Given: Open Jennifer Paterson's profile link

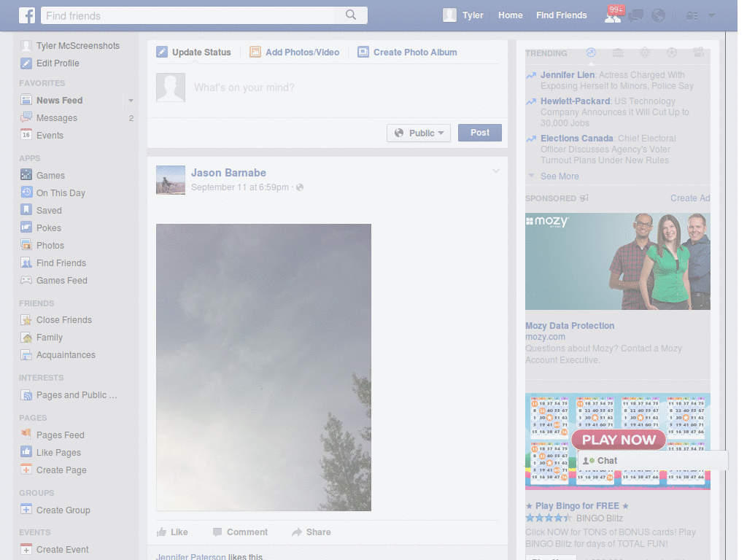Looking at the screenshot, I should click(x=191, y=556).
